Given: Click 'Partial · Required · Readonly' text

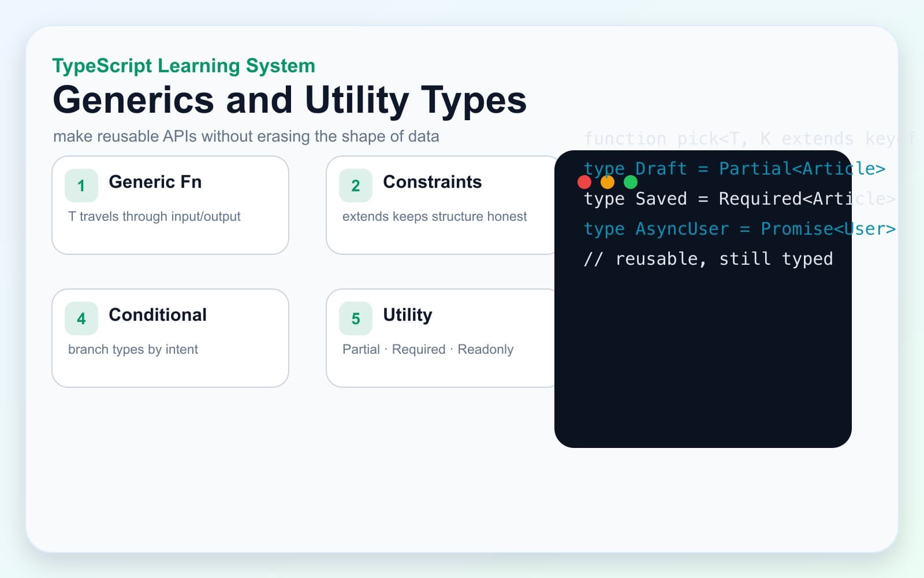Looking at the screenshot, I should [428, 350].
